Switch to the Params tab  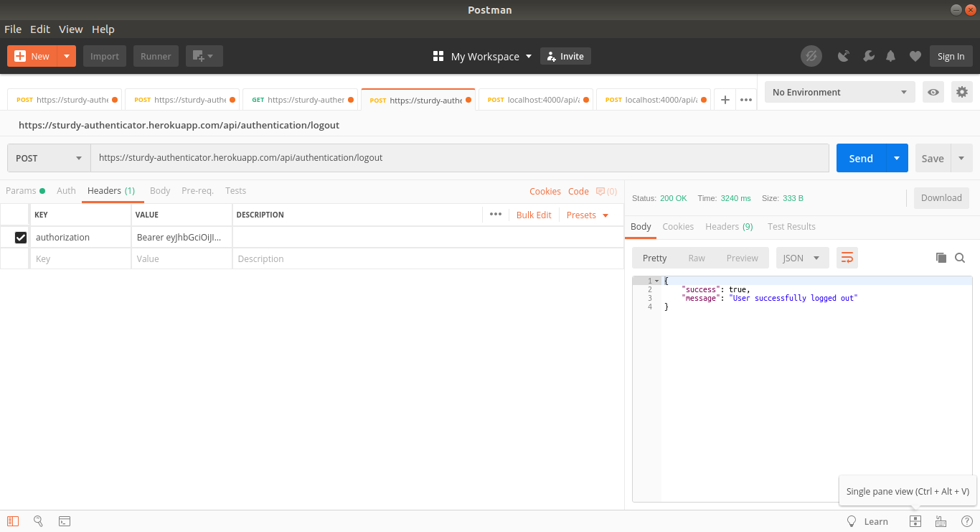[x=25, y=191]
